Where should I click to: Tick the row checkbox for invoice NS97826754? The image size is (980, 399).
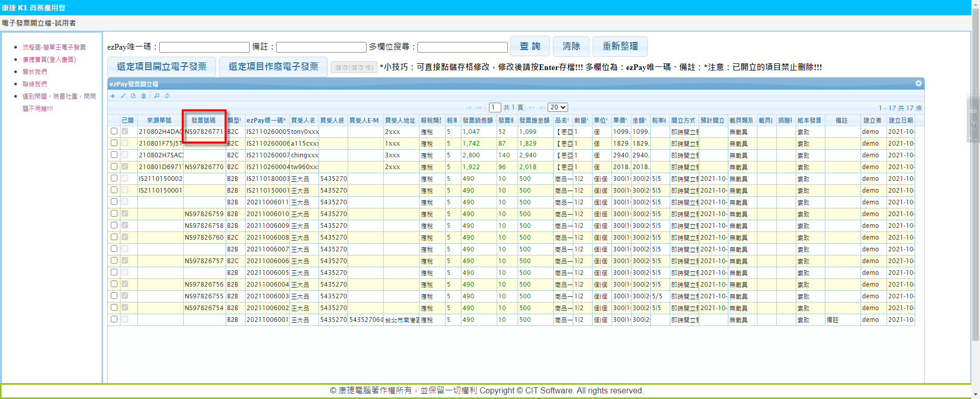pyautogui.click(x=114, y=308)
